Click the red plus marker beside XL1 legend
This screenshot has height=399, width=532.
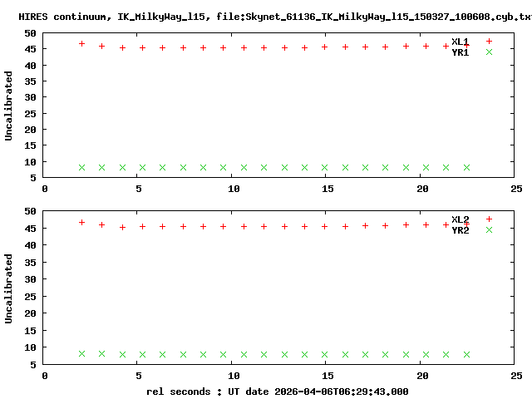pos(489,42)
